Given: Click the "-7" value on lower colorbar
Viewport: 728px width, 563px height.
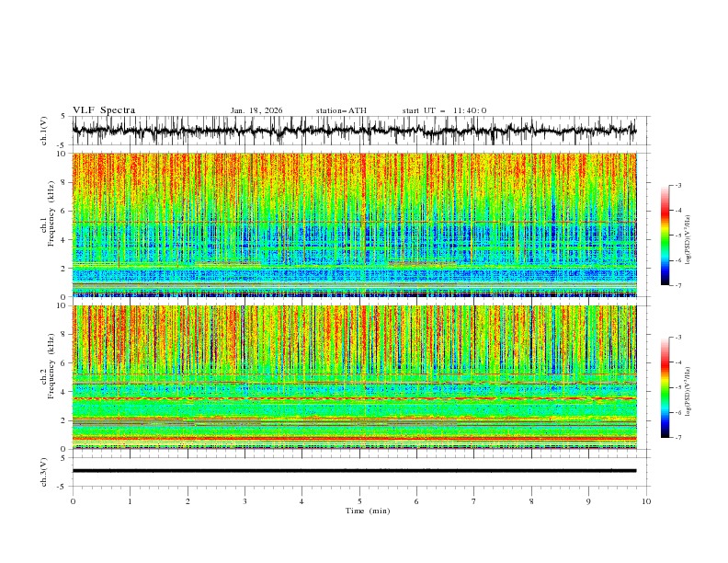Looking at the screenshot, I should (678, 438).
